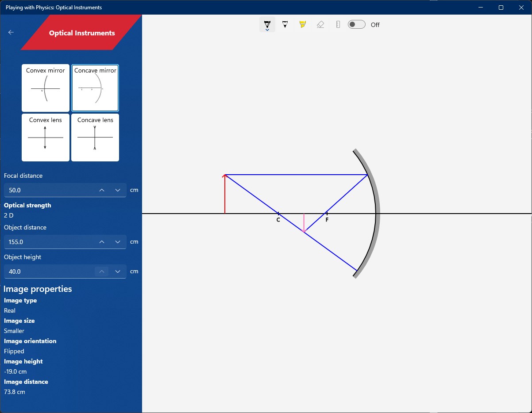Screen dimensions: 532x413
Task: Select the pencil drawing tool
Action: pos(285,25)
